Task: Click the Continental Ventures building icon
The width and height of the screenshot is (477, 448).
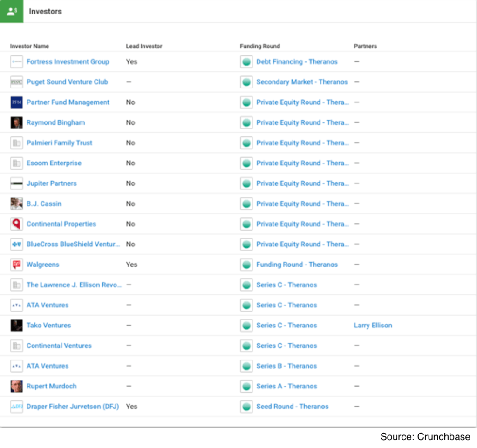Action: (x=16, y=346)
